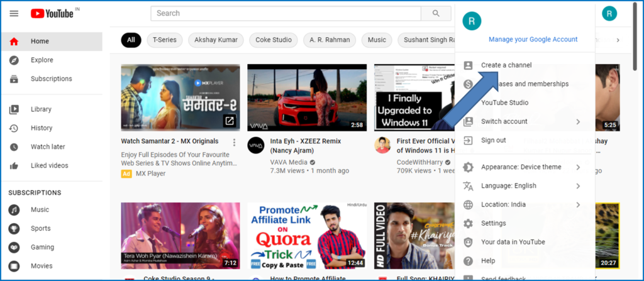Select the Akshay Kumar filter chip

(216, 40)
